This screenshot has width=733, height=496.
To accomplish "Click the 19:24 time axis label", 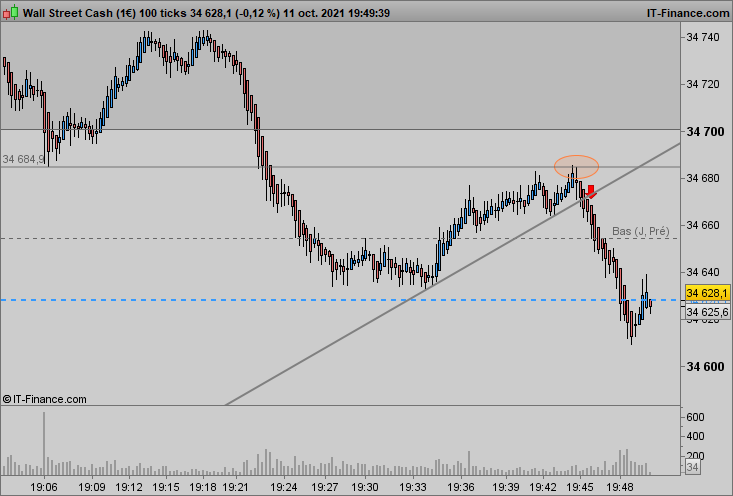I will pos(283,487).
